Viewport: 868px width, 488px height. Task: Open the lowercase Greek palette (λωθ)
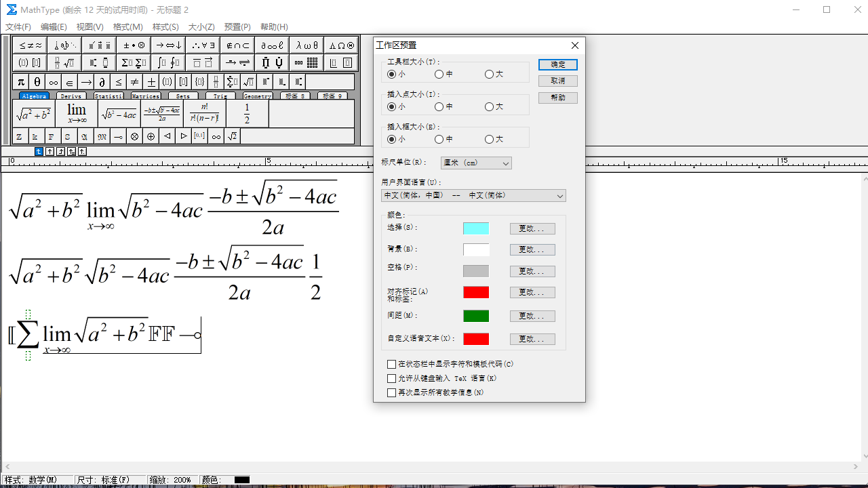tap(307, 45)
